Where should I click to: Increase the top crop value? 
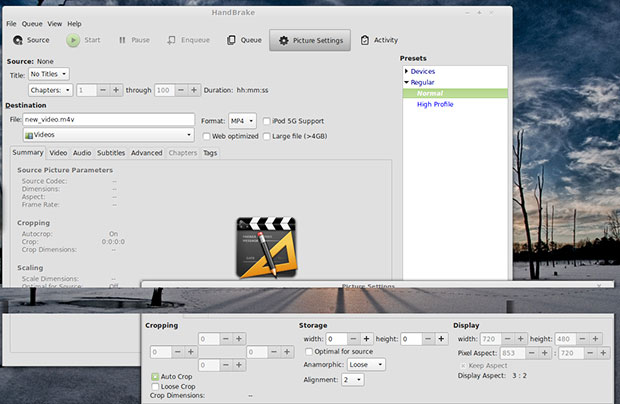point(239,339)
